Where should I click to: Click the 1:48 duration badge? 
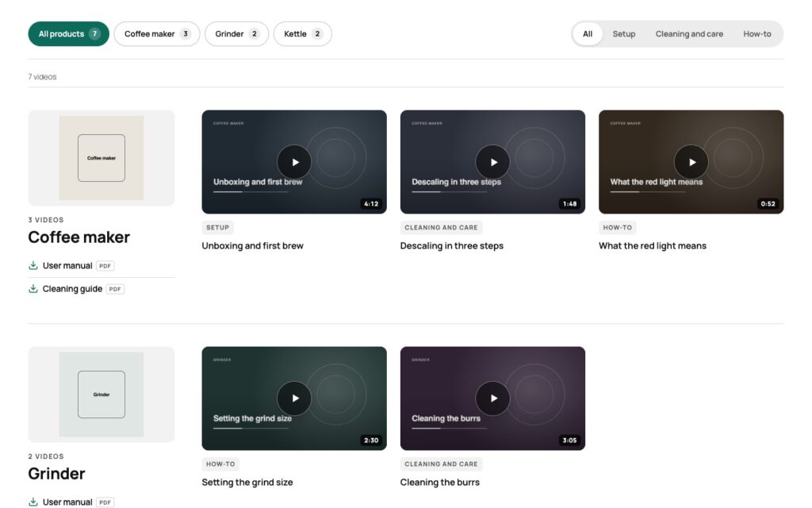(x=569, y=204)
